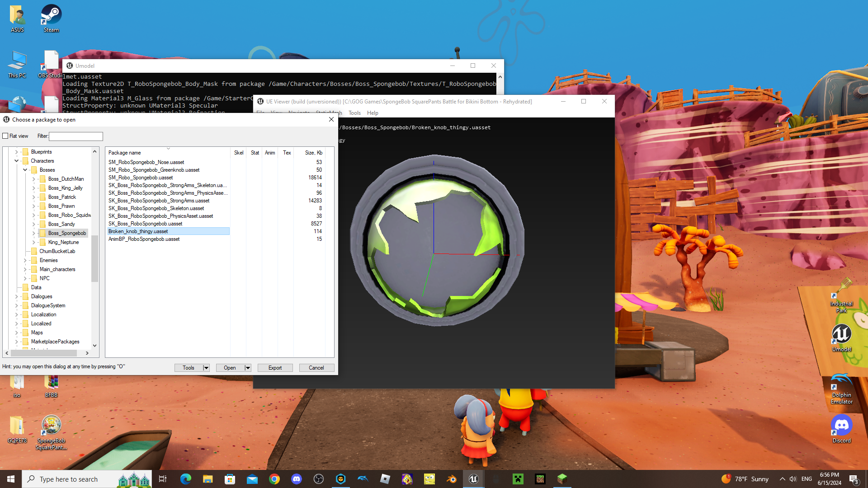
Task: Expand the Boss_DutchMan folder
Action: tap(34, 179)
